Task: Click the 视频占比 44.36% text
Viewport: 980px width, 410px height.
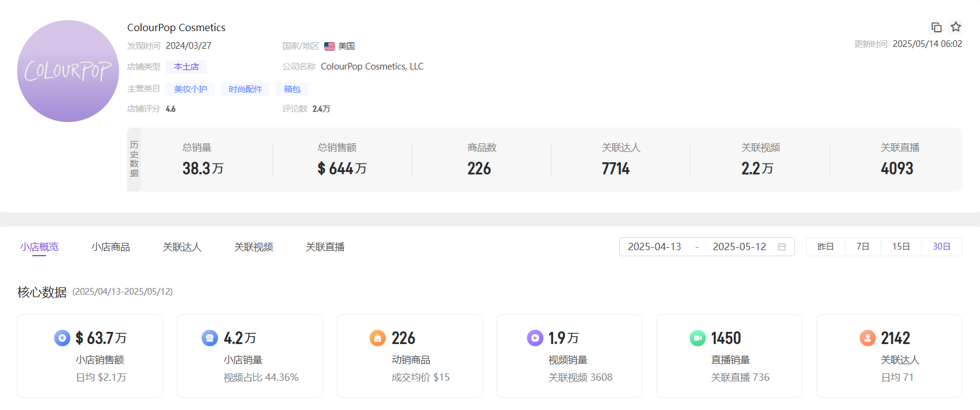Action: point(261,378)
